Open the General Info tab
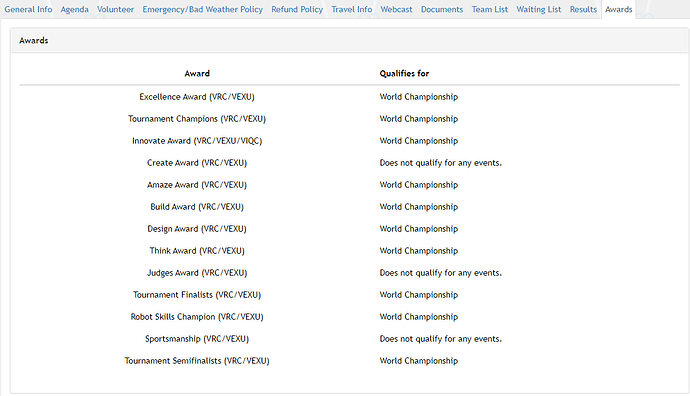 tap(28, 9)
